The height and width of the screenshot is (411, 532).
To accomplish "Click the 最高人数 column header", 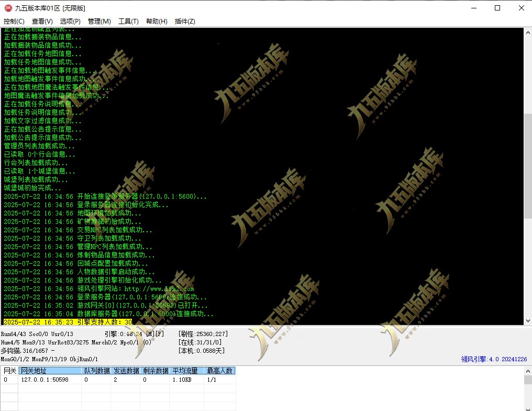I will coord(220,371).
